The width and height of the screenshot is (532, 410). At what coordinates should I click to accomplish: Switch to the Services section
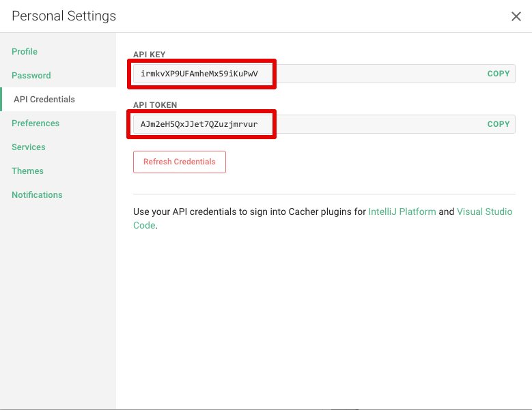[29, 147]
